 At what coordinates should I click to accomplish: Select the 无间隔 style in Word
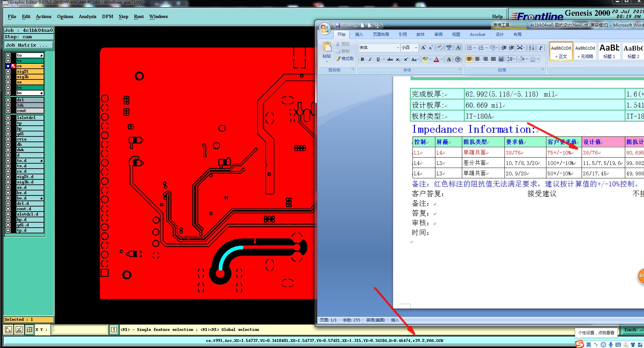pyautogui.click(x=585, y=51)
